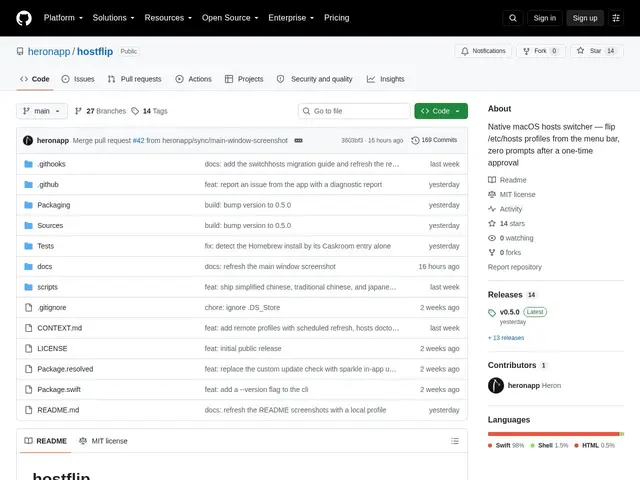This screenshot has height=480, width=640.
Task: Click the pulse icon beside Activity
Action: tap(492, 209)
